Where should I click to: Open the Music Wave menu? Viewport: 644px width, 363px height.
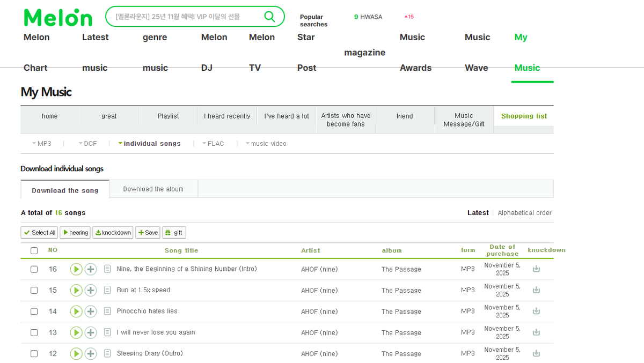[477, 53]
